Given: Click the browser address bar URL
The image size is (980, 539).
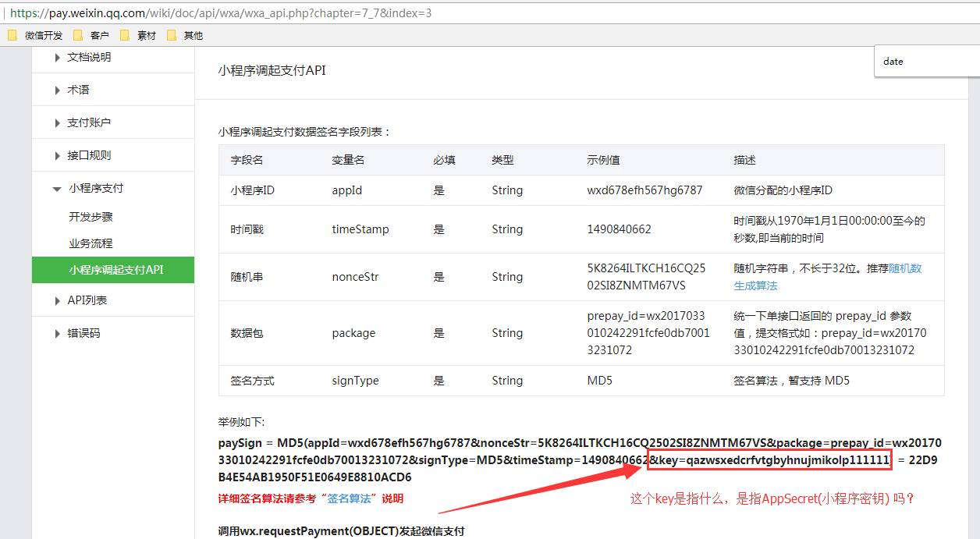Looking at the screenshot, I should (x=221, y=12).
